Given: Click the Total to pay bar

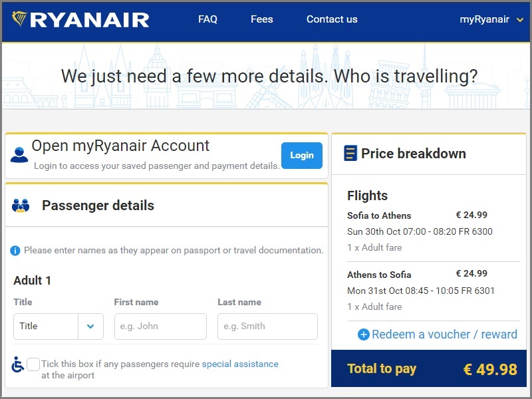Looking at the screenshot, I should [x=429, y=369].
